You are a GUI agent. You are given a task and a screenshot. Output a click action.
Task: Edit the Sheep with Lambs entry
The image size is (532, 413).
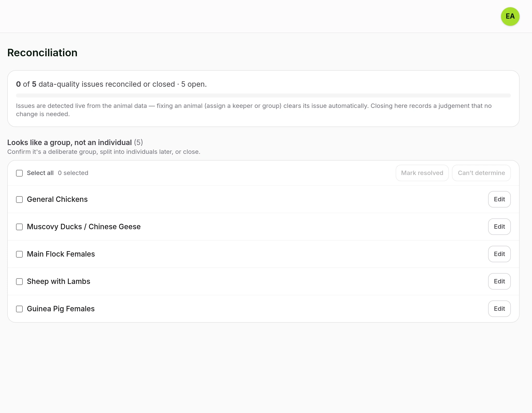tap(499, 281)
